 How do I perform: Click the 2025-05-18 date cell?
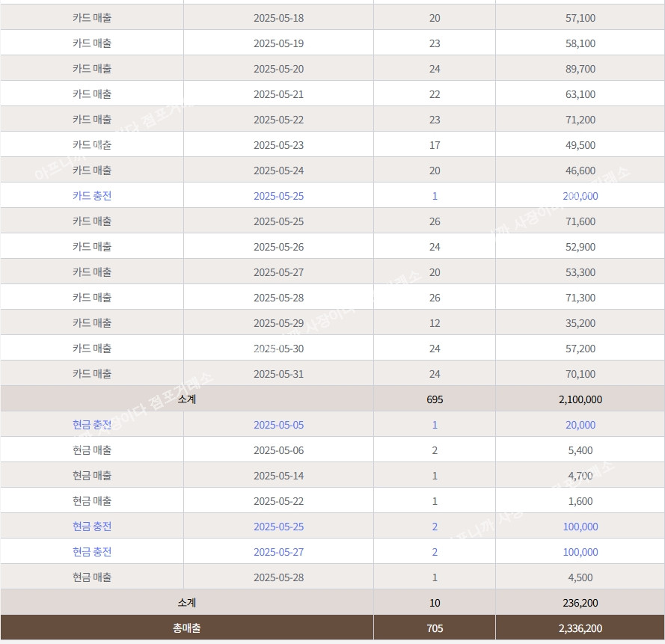278,18
